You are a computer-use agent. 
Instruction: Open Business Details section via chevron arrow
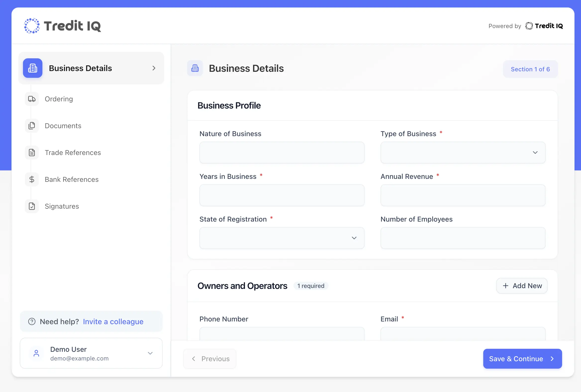pyautogui.click(x=153, y=68)
